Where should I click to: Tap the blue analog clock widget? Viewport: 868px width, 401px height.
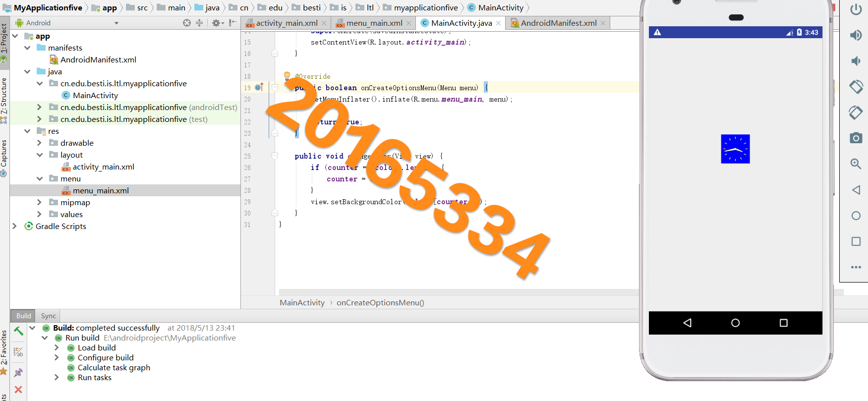pos(735,149)
